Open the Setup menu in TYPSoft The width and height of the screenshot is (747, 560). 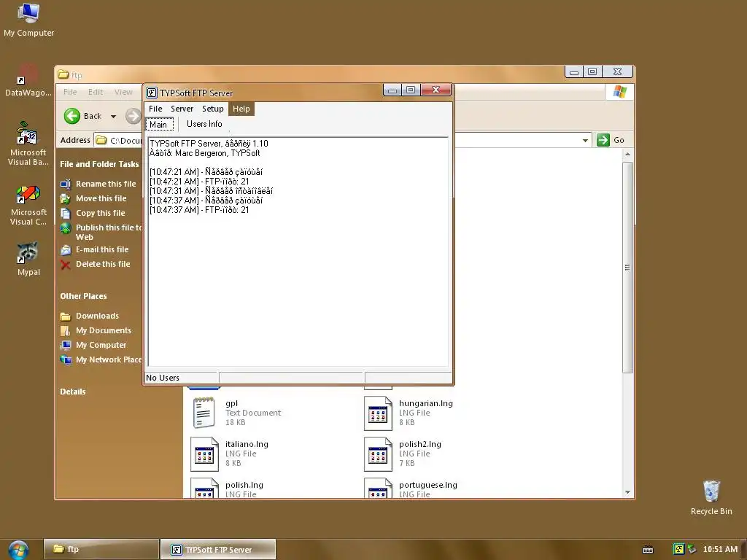tap(212, 109)
